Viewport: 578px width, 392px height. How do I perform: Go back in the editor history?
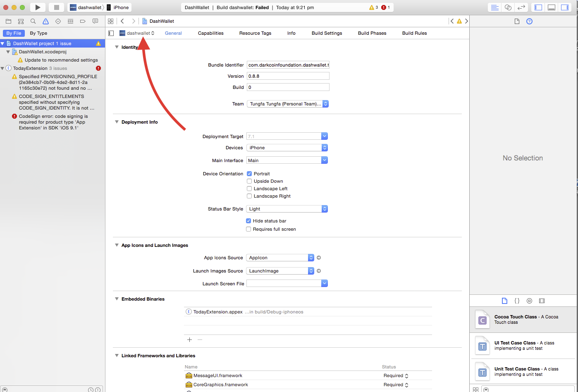122,21
